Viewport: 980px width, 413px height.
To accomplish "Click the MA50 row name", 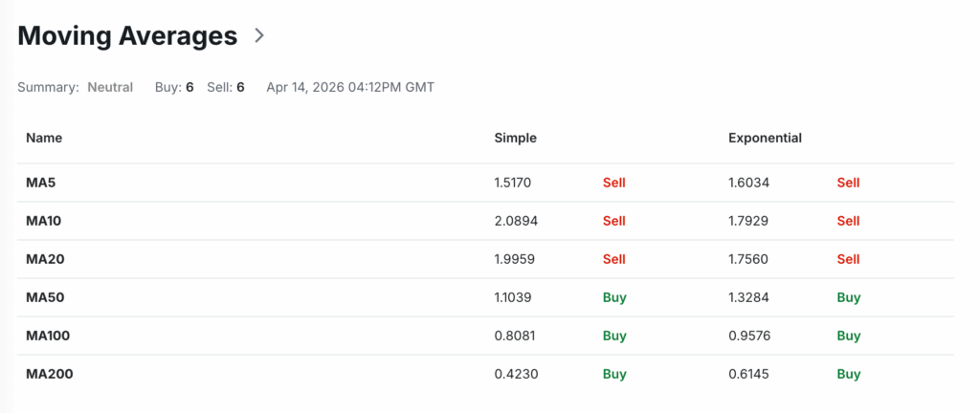I will click(x=46, y=297).
